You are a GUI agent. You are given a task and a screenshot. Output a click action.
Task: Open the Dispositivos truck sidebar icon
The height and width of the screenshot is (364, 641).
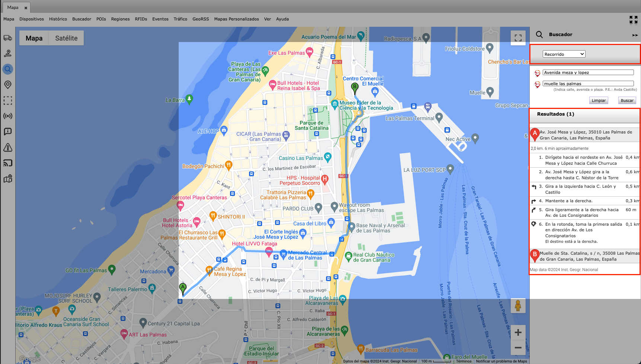coord(7,38)
